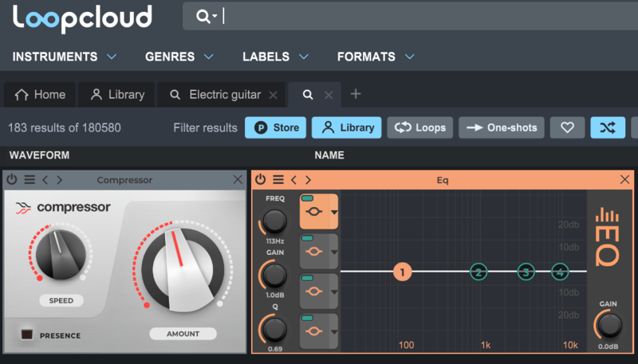Viewport: 638px width, 364px height.
Task: Enable the Presence toggle
Action: (27, 335)
